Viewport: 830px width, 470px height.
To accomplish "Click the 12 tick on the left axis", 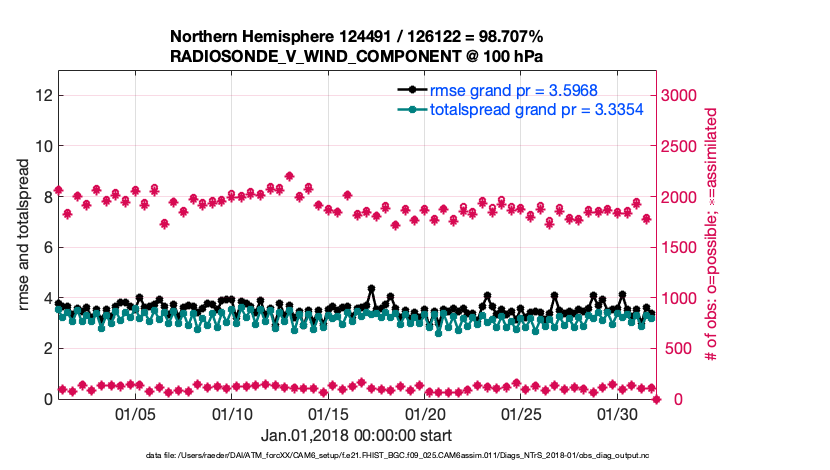I will coord(42,95).
